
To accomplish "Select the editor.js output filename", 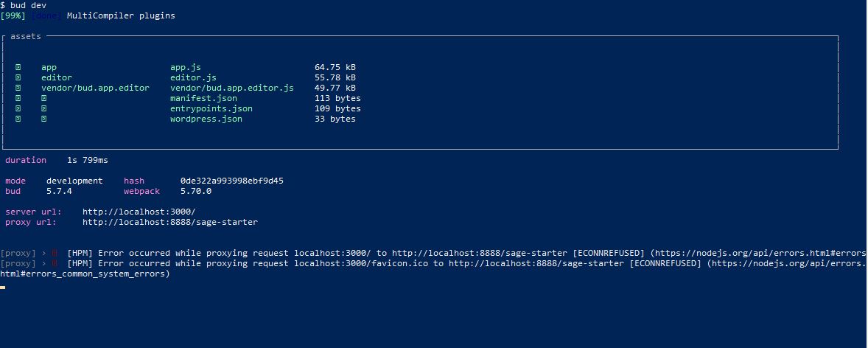I will 193,77.
